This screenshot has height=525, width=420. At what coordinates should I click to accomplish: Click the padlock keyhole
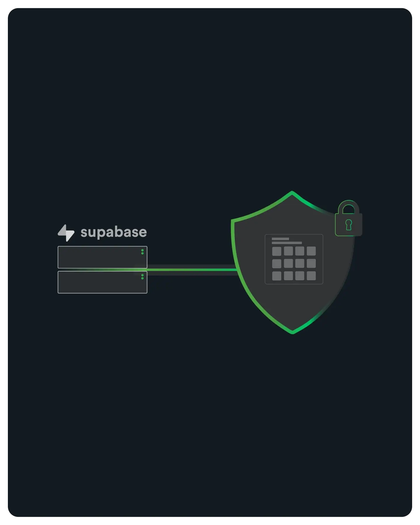349,225
